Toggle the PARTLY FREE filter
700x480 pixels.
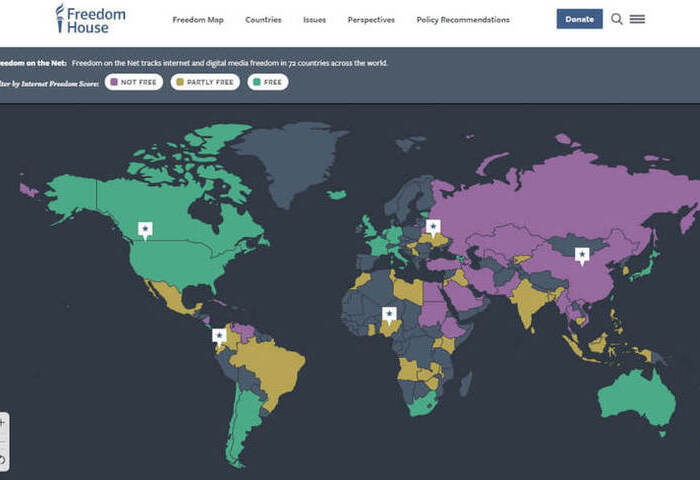point(205,82)
